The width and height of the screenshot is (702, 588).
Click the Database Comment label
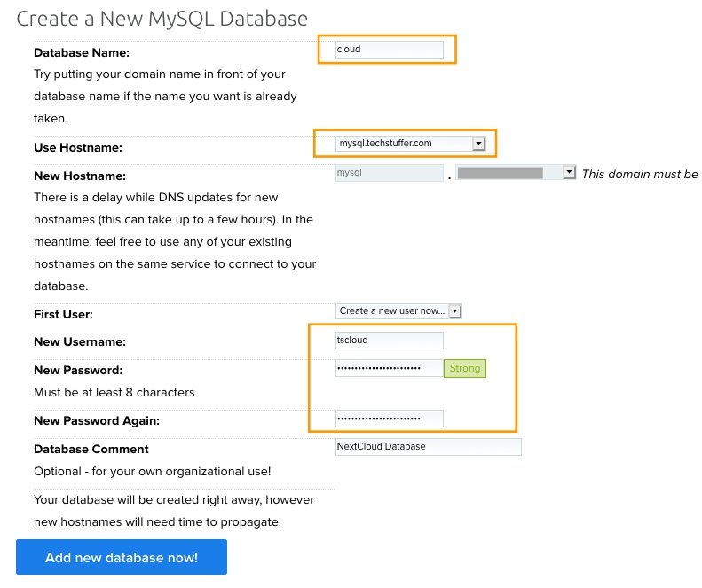coord(91,450)
